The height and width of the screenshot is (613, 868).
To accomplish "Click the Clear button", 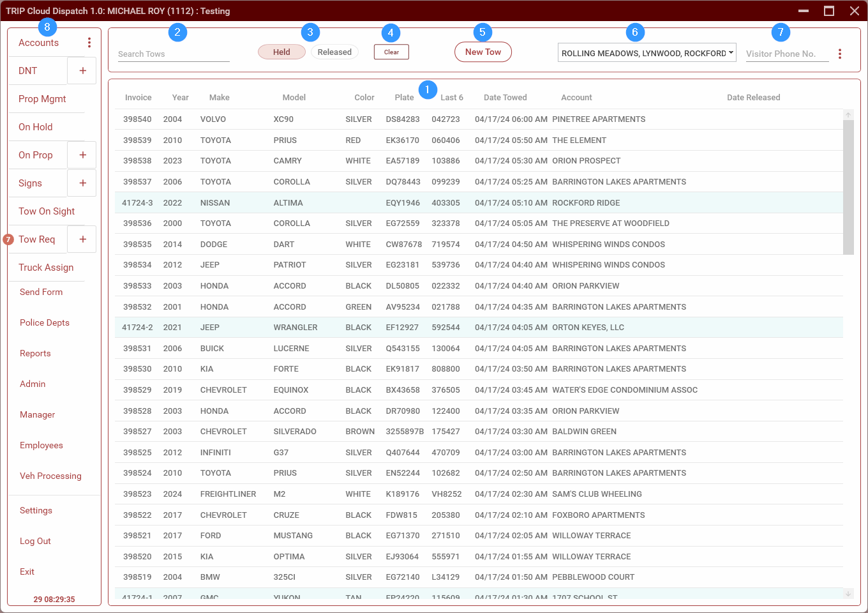I will point(391,52).
